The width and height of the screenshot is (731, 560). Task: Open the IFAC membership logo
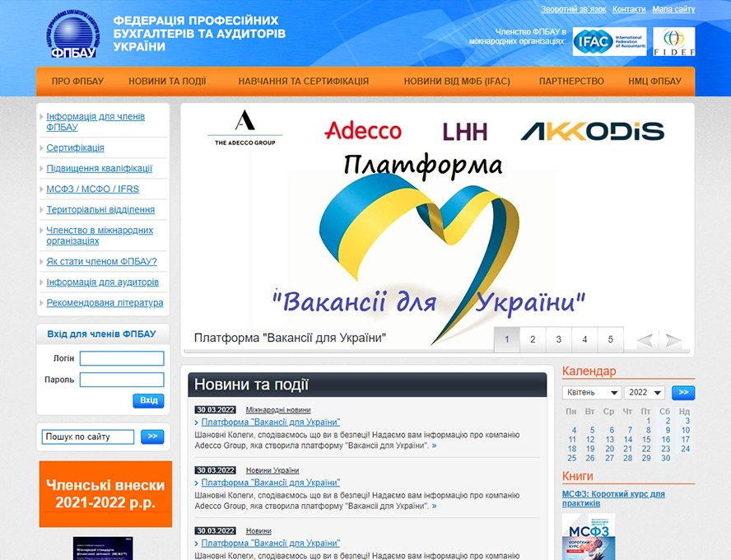(x=609, y=41)
